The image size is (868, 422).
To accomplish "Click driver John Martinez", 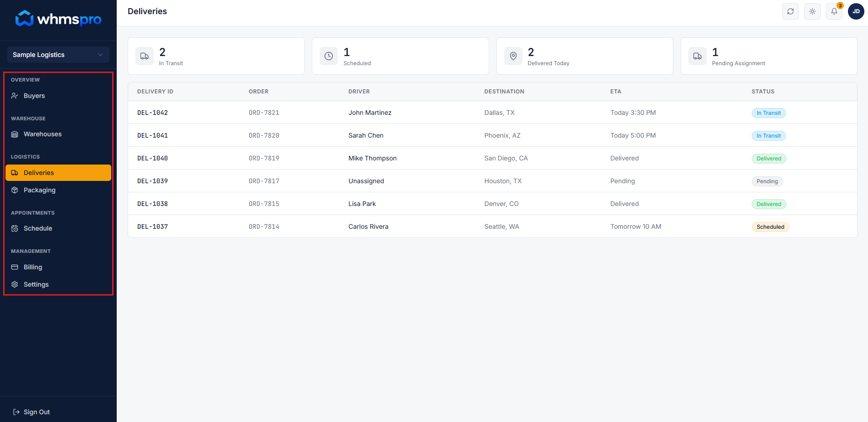I will coord(370,113).
